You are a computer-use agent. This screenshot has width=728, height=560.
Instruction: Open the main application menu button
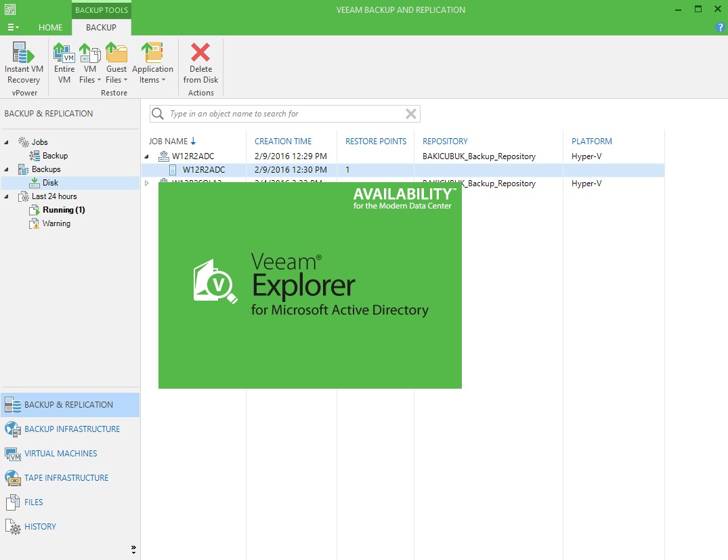[13, 27]
